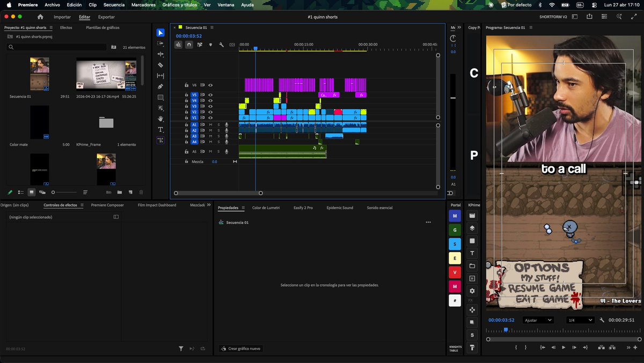Open the Secuencia menu in menu bar

point(114,4)
